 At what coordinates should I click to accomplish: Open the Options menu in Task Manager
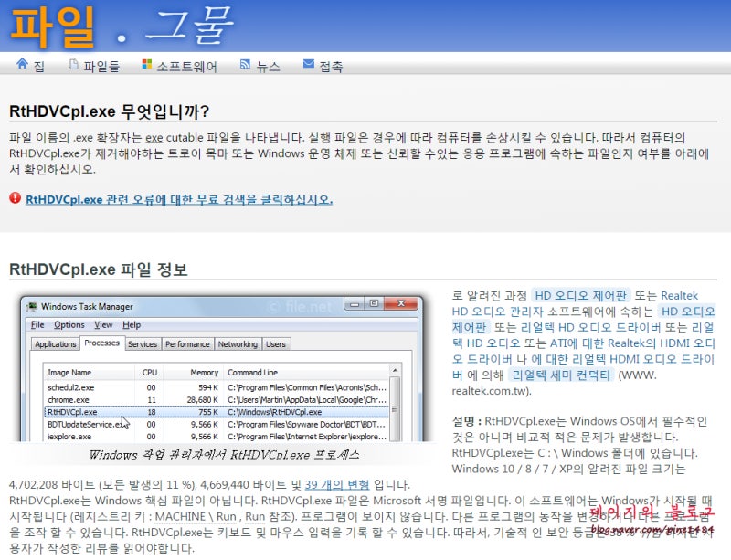pyautogui.click(x=68, y=325)
